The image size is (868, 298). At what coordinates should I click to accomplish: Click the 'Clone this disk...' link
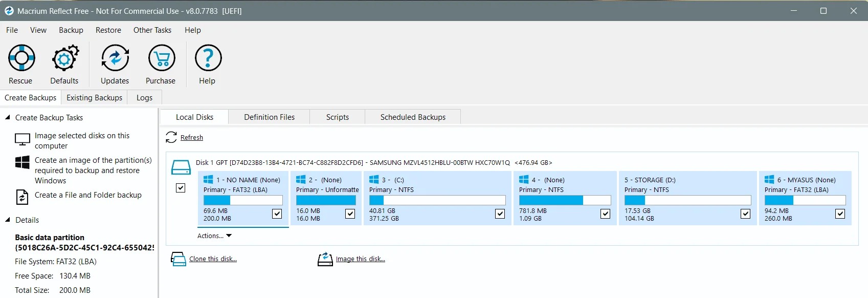(x=213, y=259)
